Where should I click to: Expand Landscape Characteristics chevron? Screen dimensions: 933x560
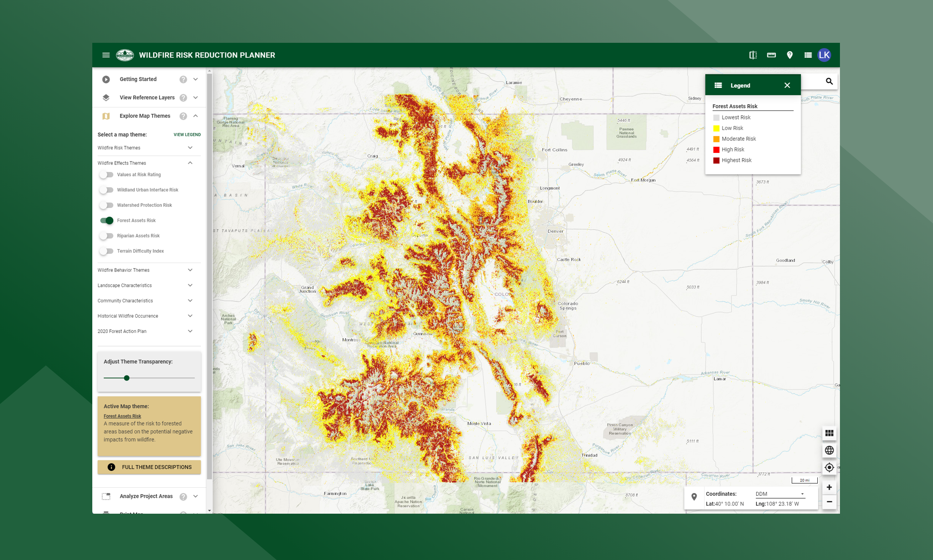190,285
